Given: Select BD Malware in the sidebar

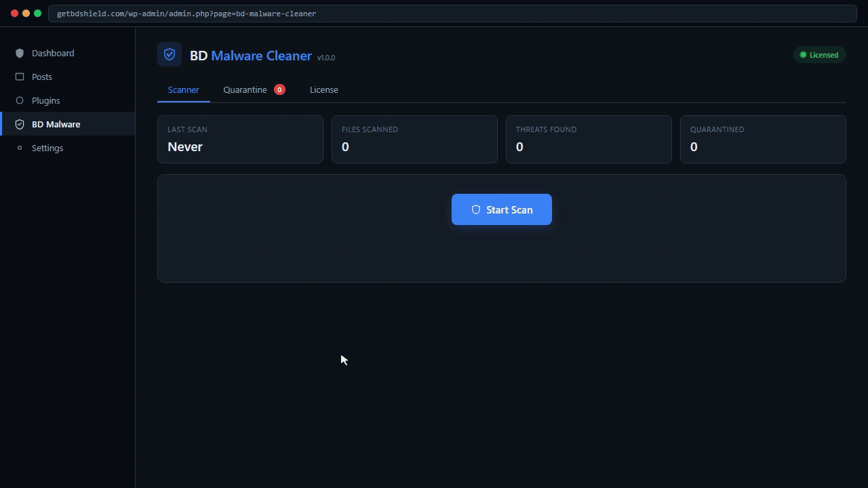Looking at the screenshot, I should [68, 124].
